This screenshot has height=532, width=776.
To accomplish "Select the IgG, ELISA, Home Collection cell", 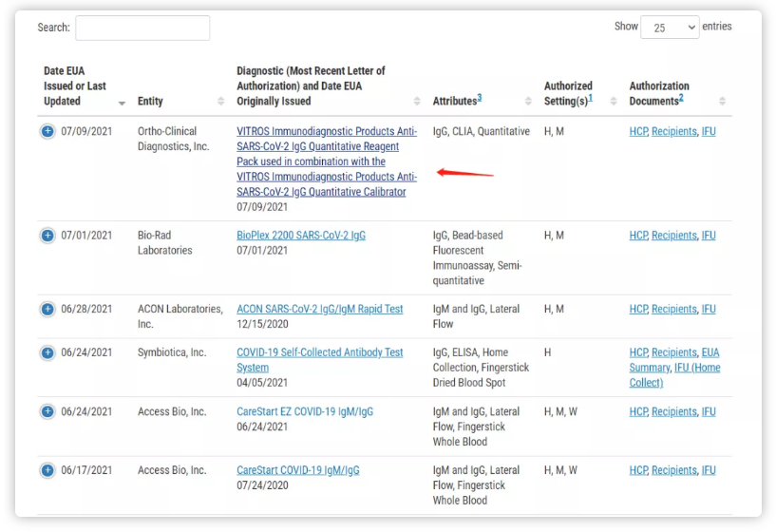I will click(x=481, y=368).
